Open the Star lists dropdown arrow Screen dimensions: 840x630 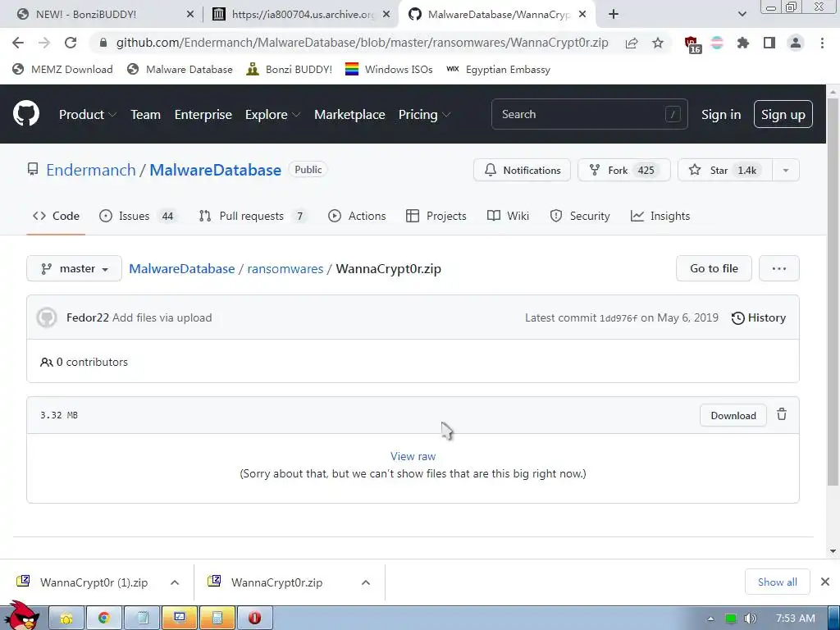pos(785,171)
